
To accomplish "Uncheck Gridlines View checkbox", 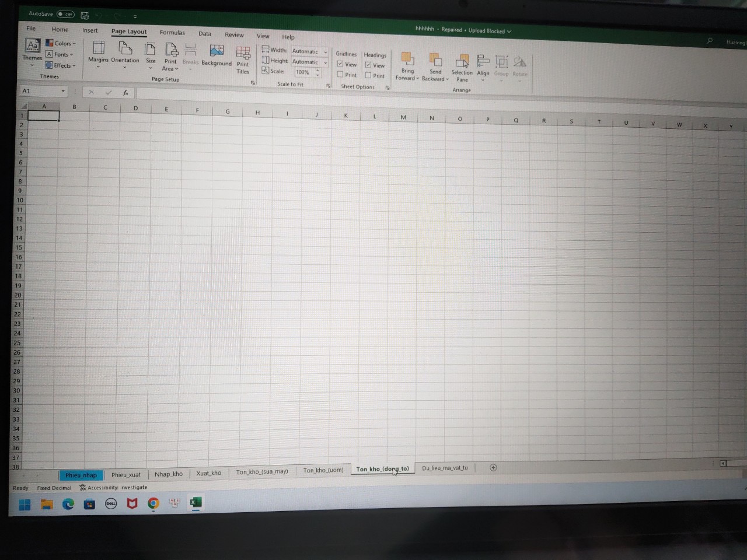I will (x=340, y=64).
